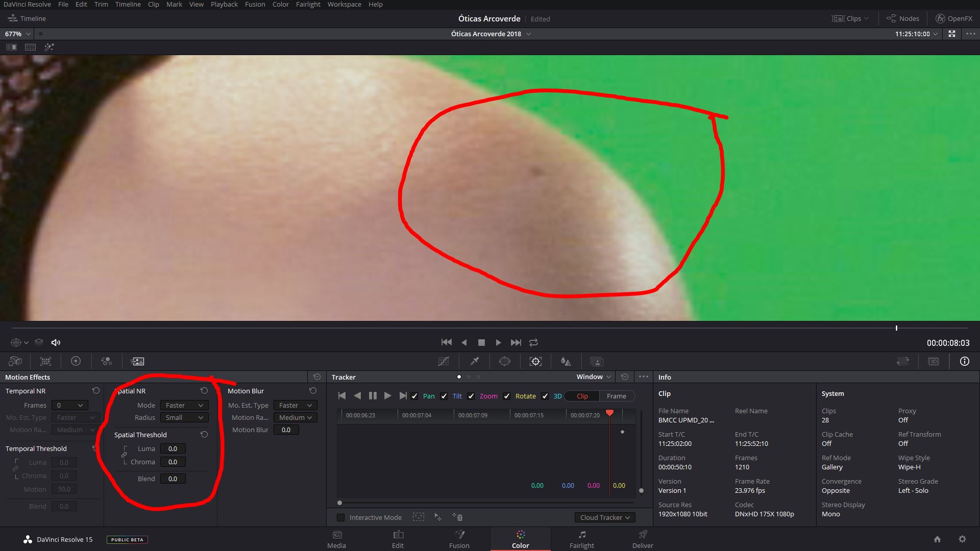Click the viewer Play button
The width and height of the screenshot is (980, 551).
(498, 342)
